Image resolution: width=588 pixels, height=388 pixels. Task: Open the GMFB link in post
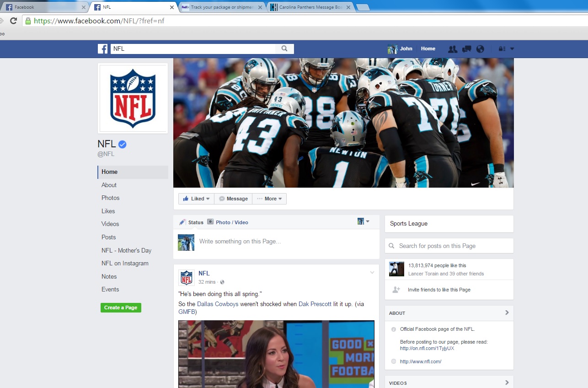tap(187, 312)
